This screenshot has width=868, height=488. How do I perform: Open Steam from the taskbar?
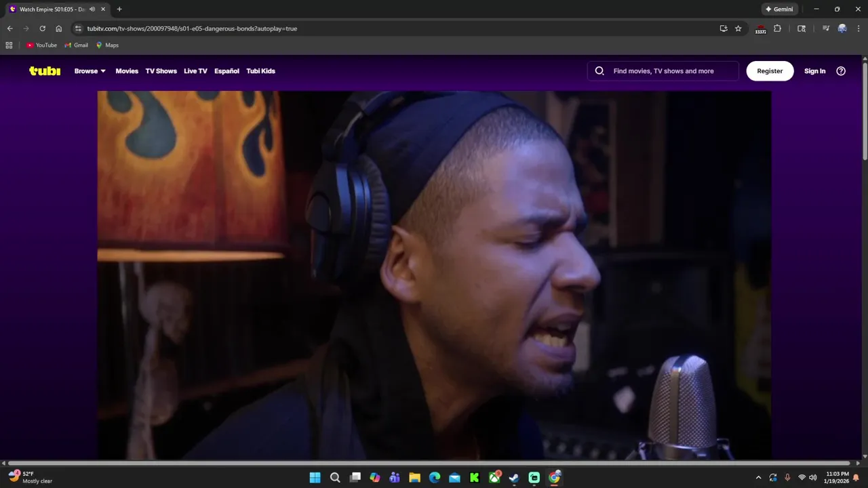515,478
